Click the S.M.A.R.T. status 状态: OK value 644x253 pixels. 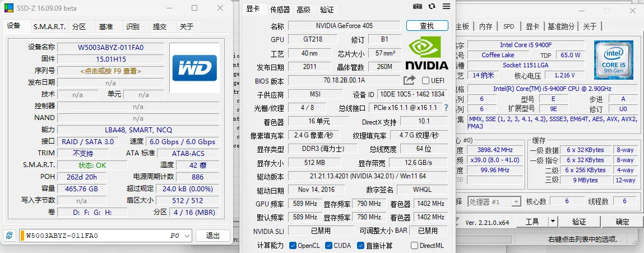point(92,165)
